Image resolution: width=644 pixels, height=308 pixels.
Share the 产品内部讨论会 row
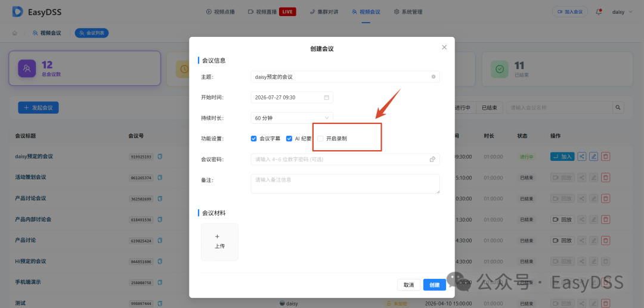coord(581,219)
